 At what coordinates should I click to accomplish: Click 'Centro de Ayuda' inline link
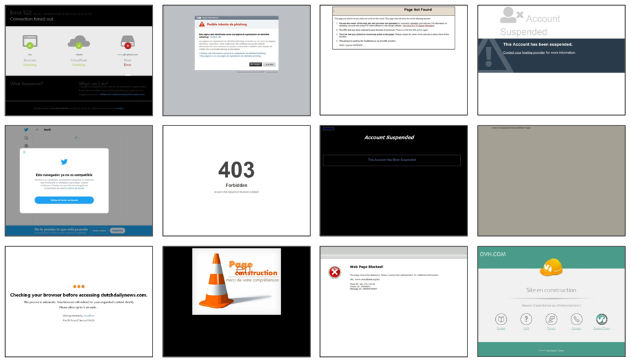pyautogui.click(x=76, y=188)
